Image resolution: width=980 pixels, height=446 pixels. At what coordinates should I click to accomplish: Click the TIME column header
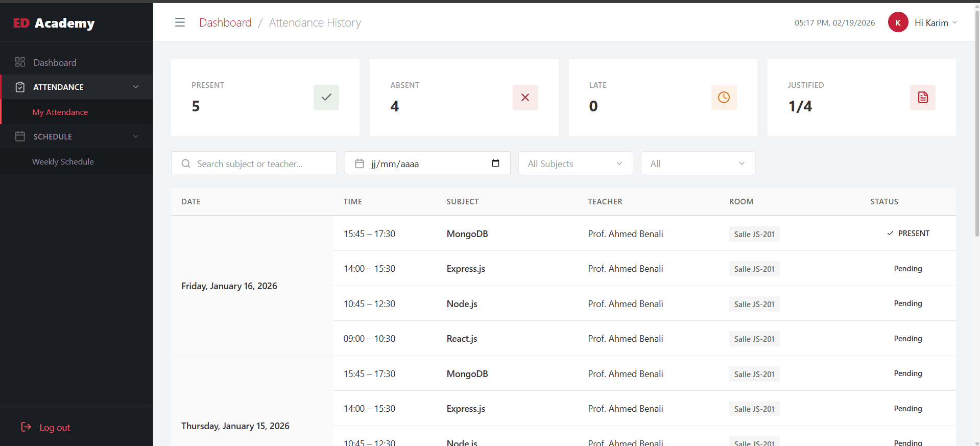click(352, 202)
